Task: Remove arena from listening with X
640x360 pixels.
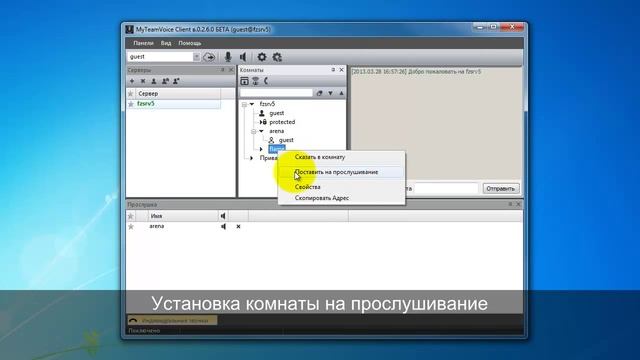Action: coord(238,227)
